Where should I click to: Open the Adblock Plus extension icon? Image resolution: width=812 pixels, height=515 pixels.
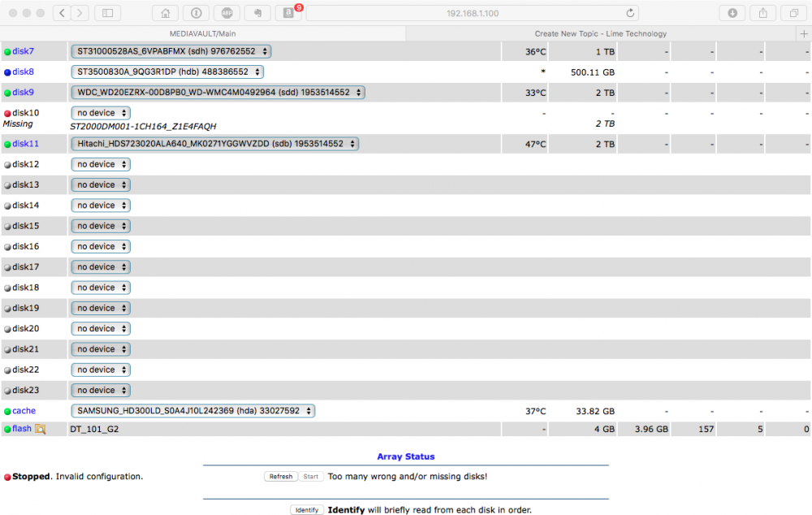(x=227, y=13)
